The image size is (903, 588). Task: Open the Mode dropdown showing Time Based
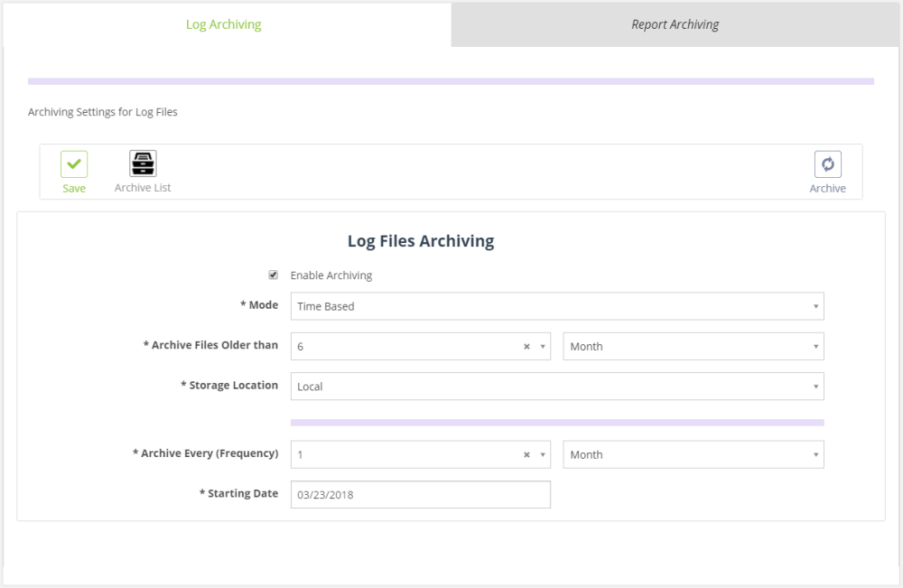point(557,306)
